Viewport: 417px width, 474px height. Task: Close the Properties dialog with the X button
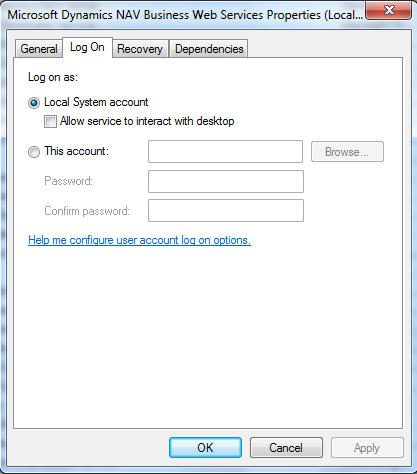(x=388, y=10)
